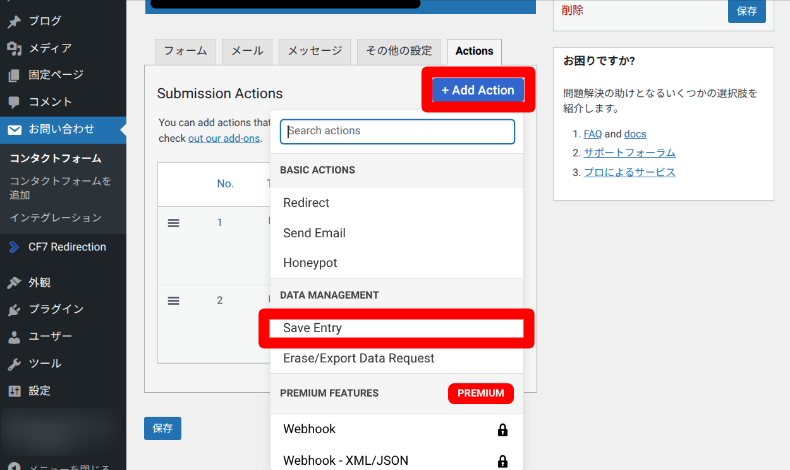Switch to the メッセージ tab
The height and width of the screenshot is (470, 790).
pos(315,51)
